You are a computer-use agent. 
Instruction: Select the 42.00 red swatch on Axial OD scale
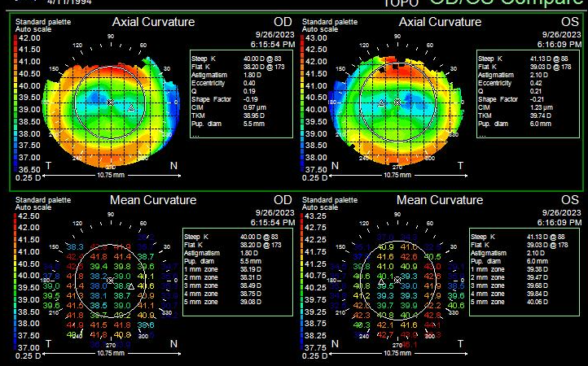(15, 38)
